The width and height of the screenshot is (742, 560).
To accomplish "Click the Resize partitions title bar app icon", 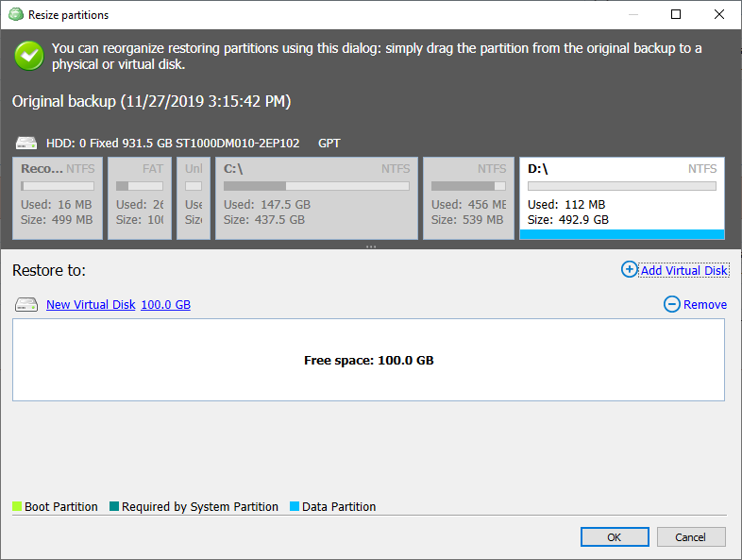I will (x=16, y=15).
